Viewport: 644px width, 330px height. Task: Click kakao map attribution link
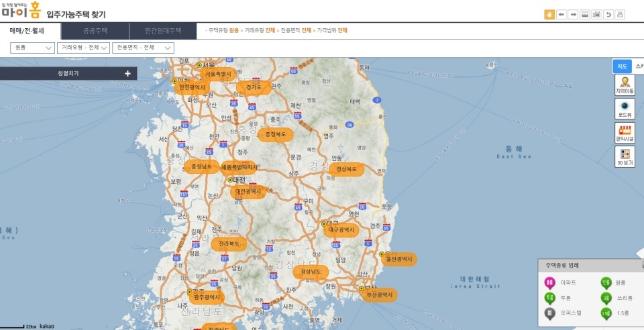[47, 326]
